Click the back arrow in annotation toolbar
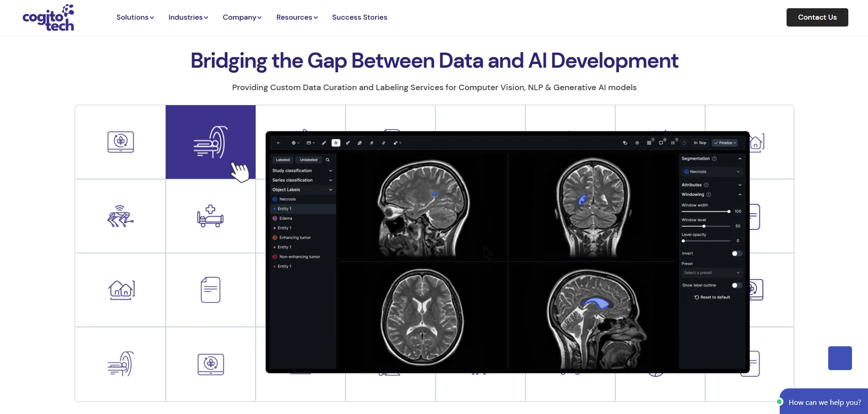Viewport: 868px width, 414px height. coord(278,143)
